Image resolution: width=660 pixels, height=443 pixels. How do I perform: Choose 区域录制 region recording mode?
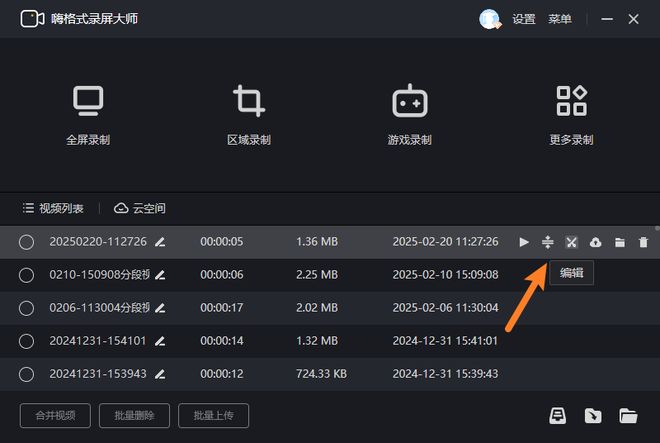tap(249, 114)
